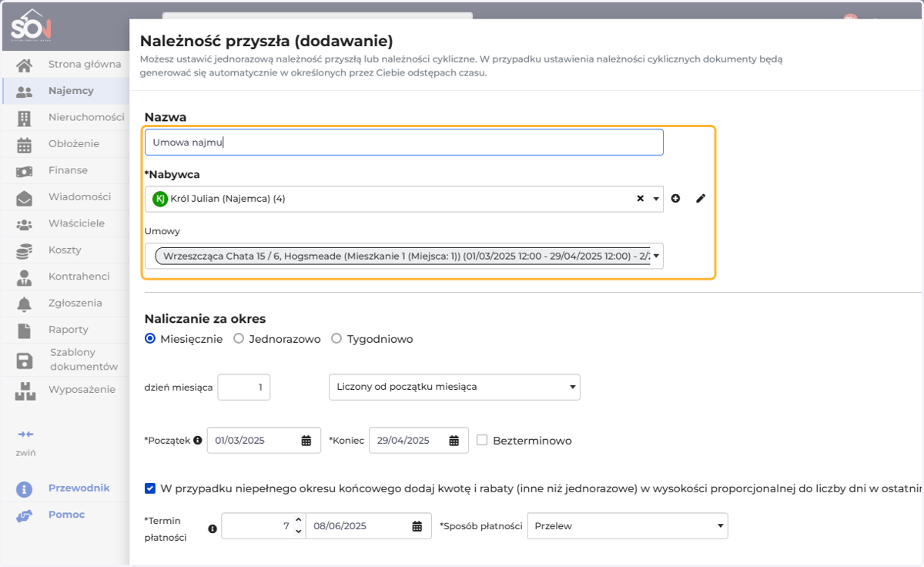
Task: Open Kontrahenci in sidebar
Action: tap(79, 277)
